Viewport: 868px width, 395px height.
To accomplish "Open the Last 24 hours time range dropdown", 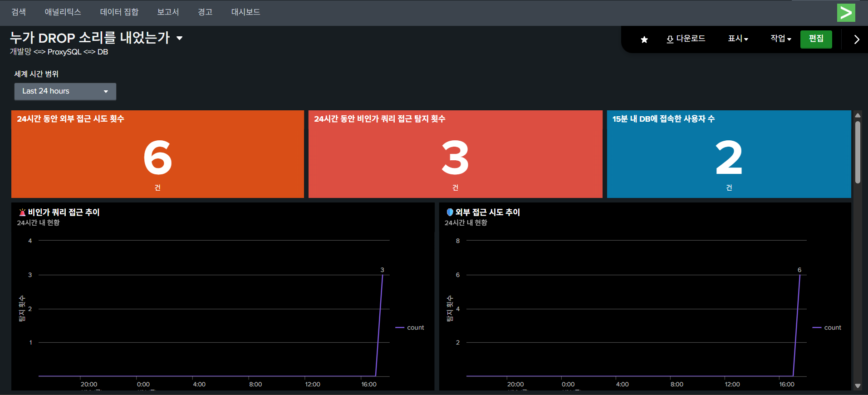I will click(65, 91).
